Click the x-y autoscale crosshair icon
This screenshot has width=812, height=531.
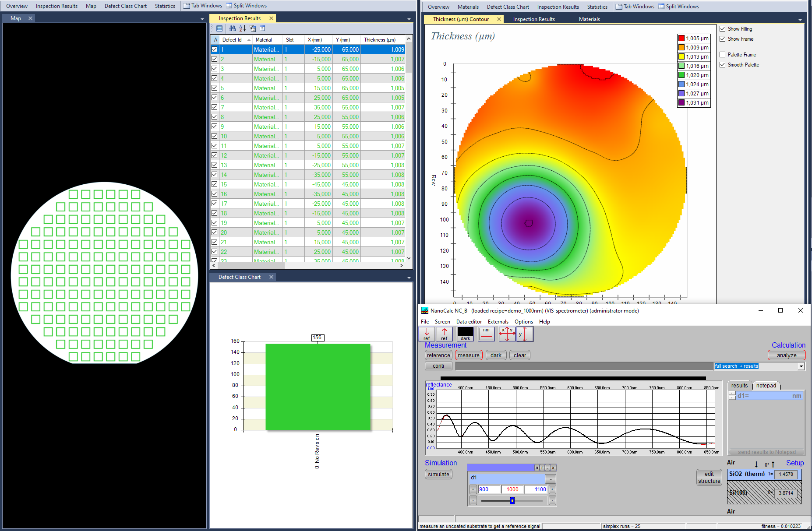(x=507, y=334)
